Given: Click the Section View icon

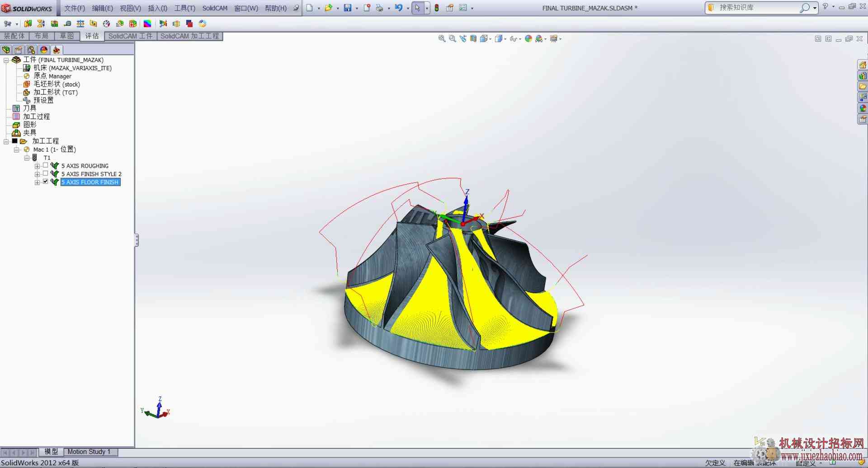Looking at the screenshot, I should [473, 39].
